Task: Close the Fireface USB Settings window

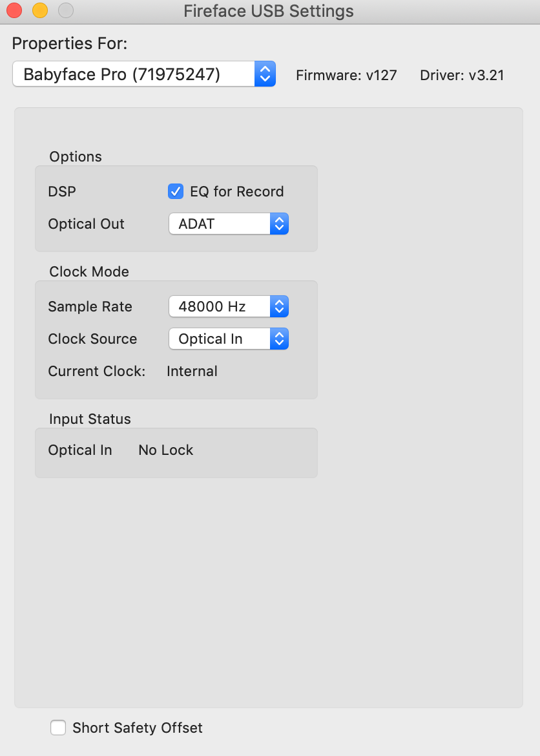Action: [x=14, y=10]
